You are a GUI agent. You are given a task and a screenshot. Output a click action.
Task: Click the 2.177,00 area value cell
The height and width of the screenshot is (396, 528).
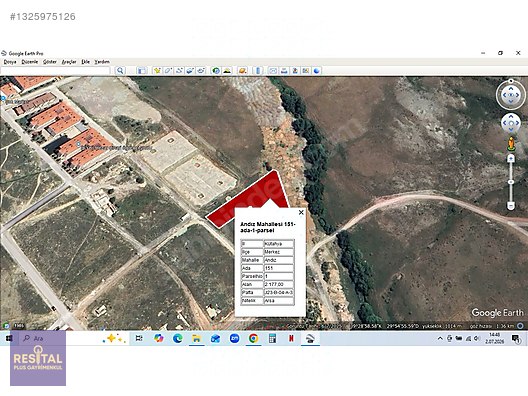click(x=278, y=285)
